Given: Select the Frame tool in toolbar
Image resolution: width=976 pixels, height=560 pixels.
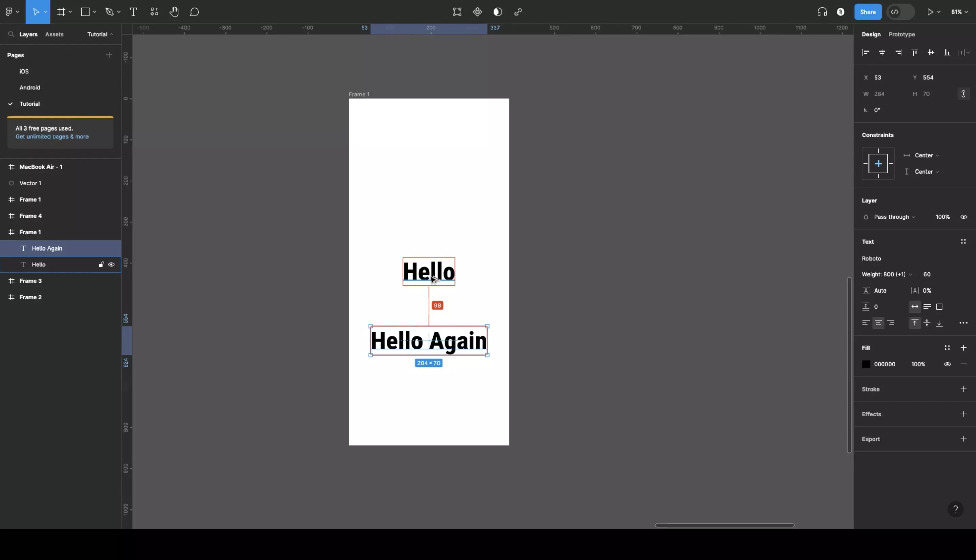Looking at the screenshot, I should pos(61,12).
